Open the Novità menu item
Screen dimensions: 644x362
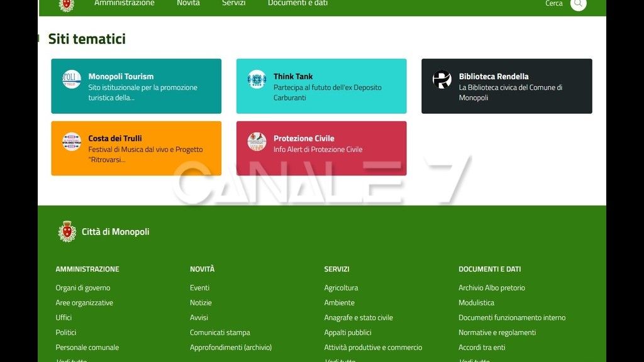coord(188,3)
